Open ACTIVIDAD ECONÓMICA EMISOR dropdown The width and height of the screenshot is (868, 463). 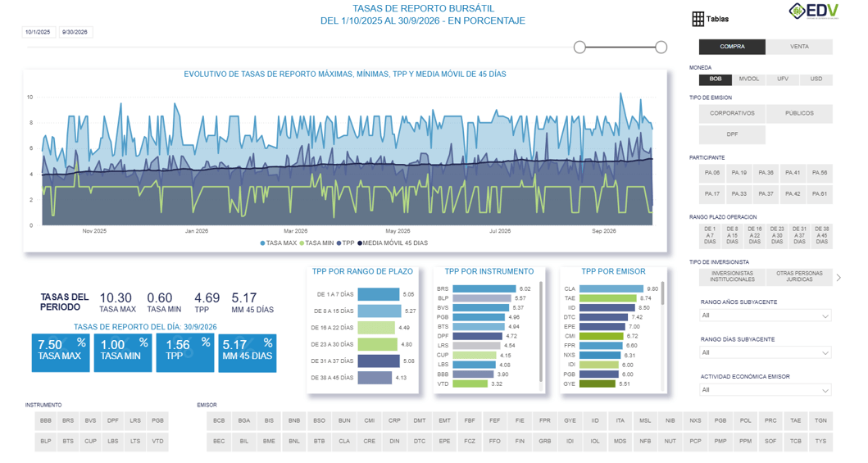point(765,390)
